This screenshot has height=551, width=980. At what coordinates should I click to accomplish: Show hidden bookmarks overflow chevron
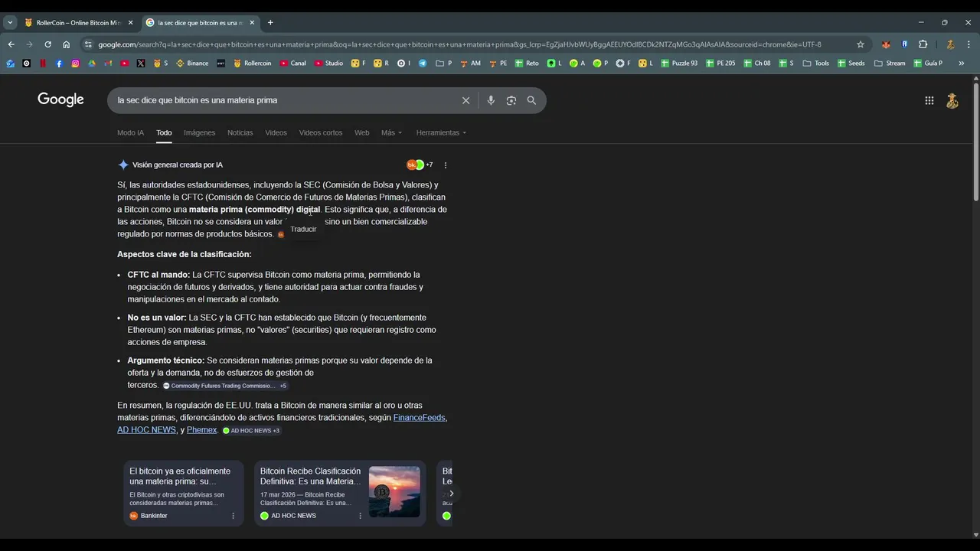tap(962, 64)
